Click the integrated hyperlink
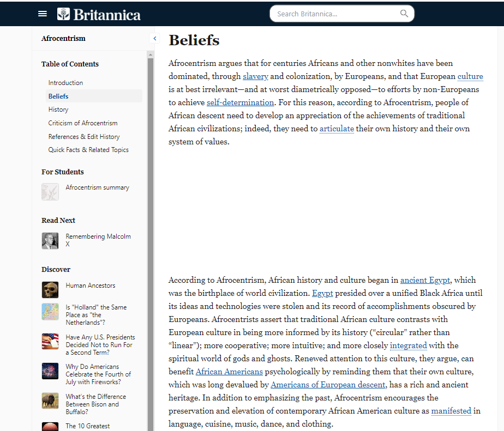This screenshot has height=431, width=504. tap(408, 345)
